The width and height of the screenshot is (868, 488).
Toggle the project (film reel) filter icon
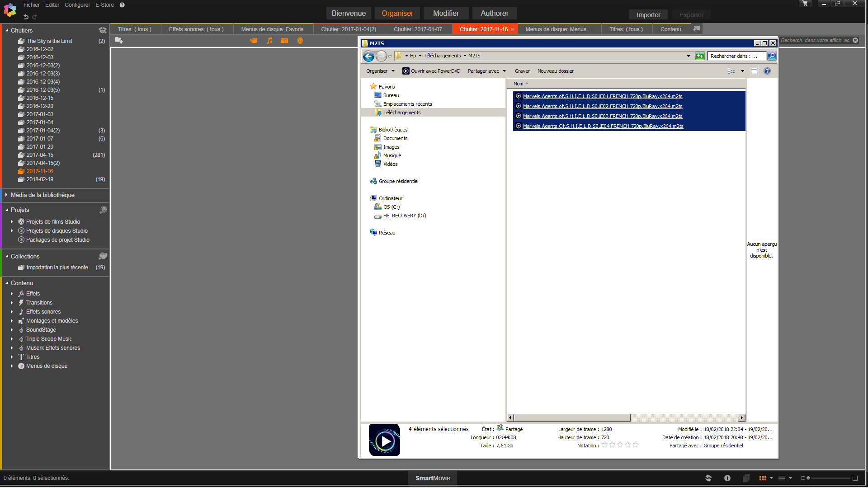(300, 41)
